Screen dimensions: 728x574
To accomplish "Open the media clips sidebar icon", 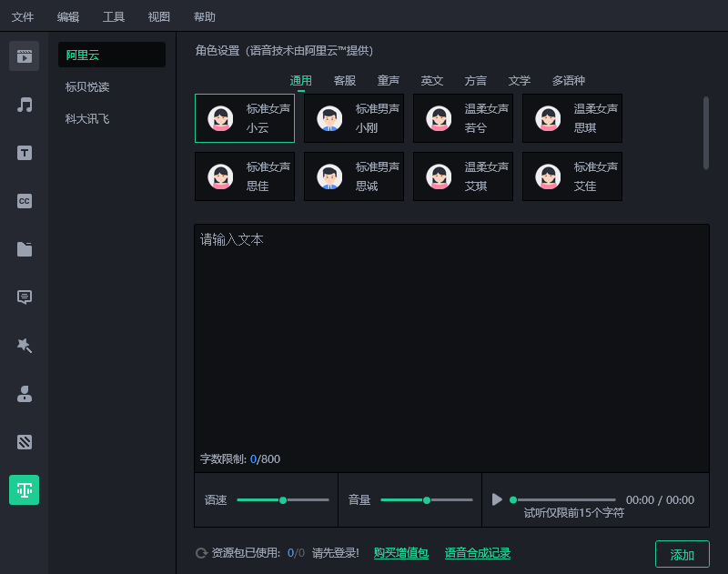I will pyautogui.click(x=25, y=56).
